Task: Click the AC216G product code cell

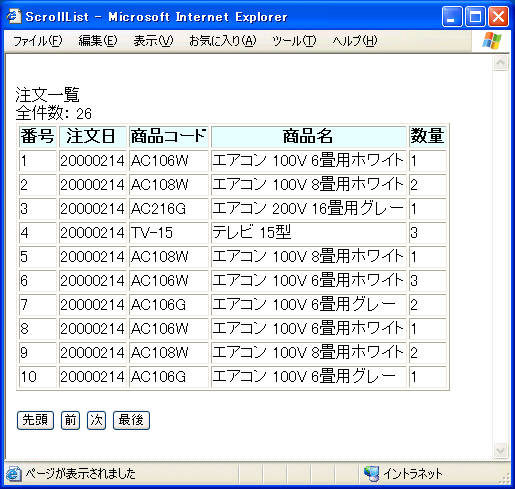Action: point(169,209)
